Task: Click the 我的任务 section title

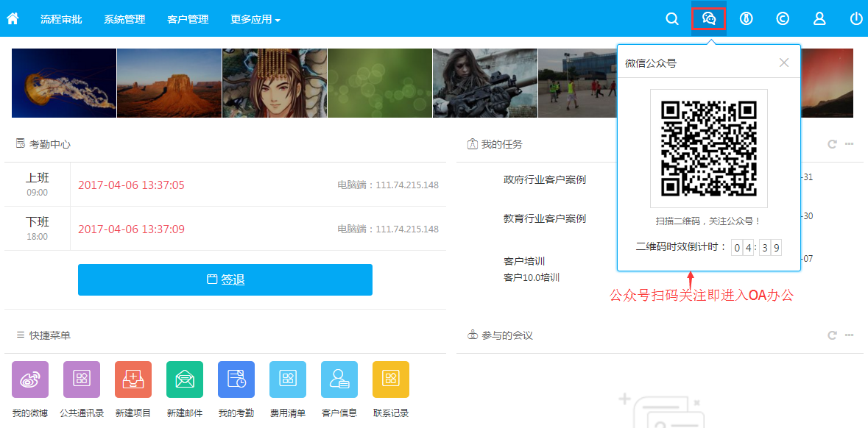Action: tap(502, 144)
